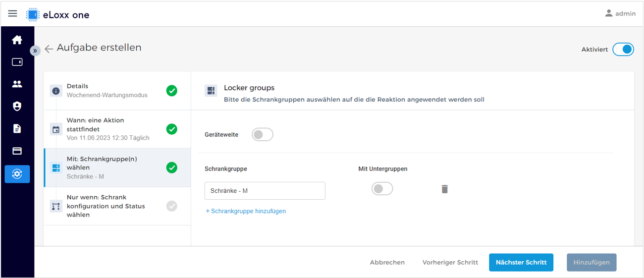The image size is (644, 278).
Task: Expand the sidebar with double-chevron
Action: pyautogui.click(x=35, y=51)
